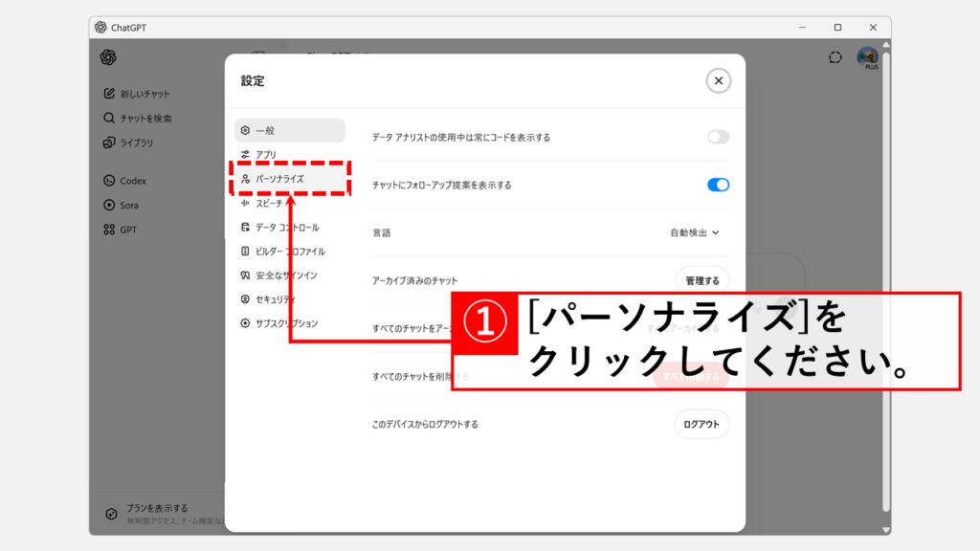Open Sora from the sidebar
This screenshot has height=551, width=980.
(x=122, y=205)
